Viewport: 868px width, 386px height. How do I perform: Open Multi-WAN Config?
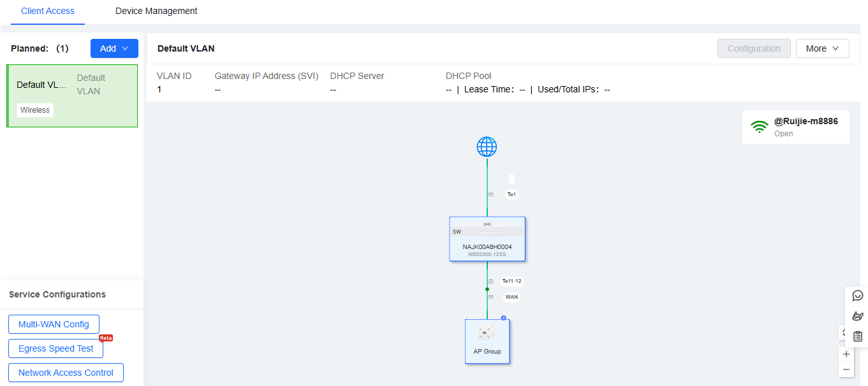[x=54, y=324]
